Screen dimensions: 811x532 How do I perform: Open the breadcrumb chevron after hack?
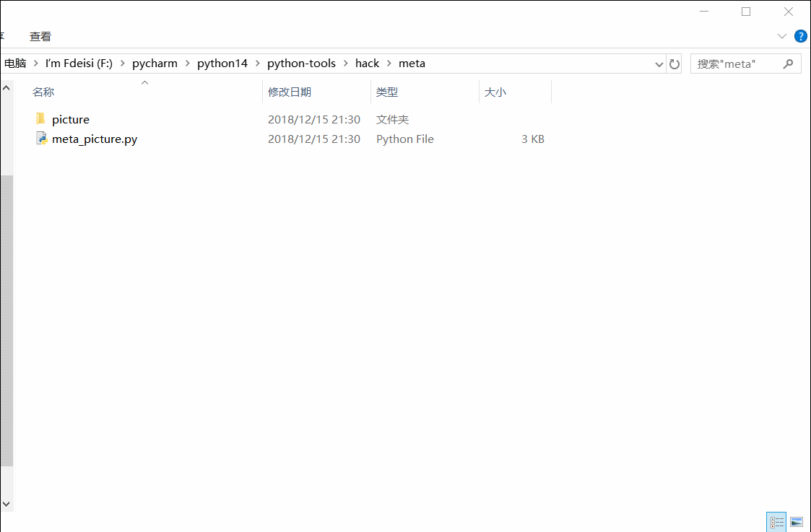click(388, 64)
